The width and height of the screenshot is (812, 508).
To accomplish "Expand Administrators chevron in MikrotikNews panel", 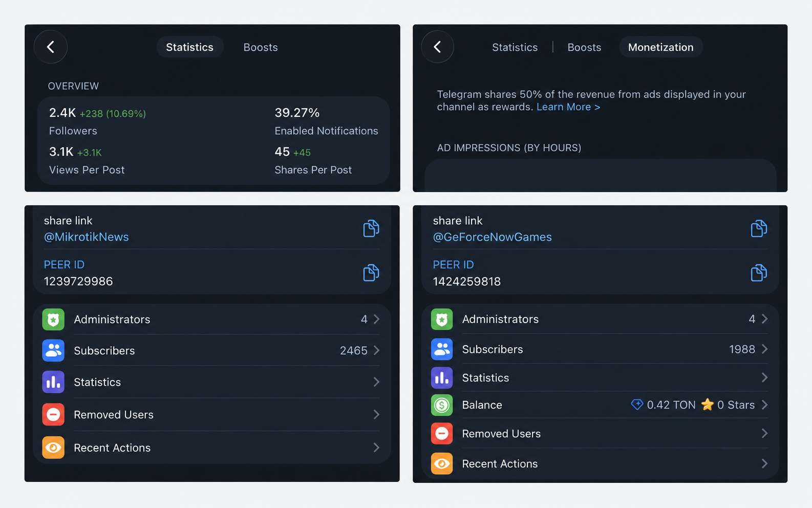I will (x=376, y=320).
